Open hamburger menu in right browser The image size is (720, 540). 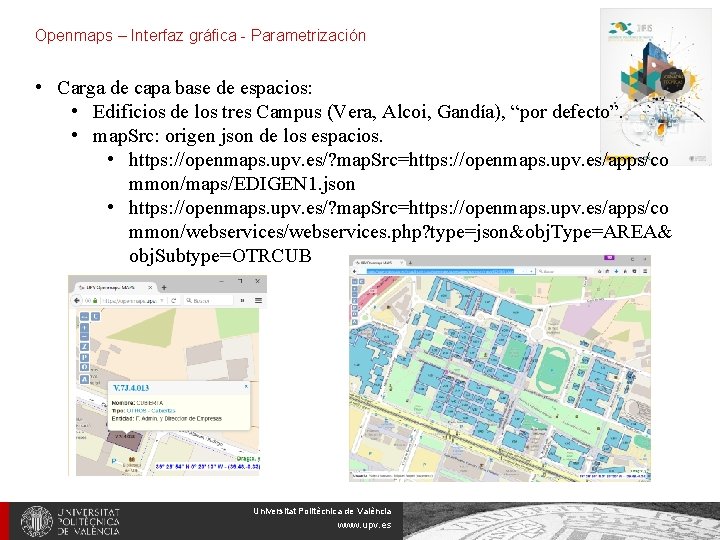pos(645,271)
